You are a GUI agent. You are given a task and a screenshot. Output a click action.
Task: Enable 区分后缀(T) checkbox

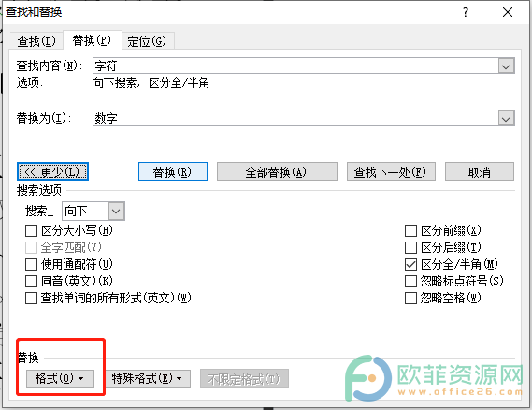pyautogui.click(x=410, y=248)
